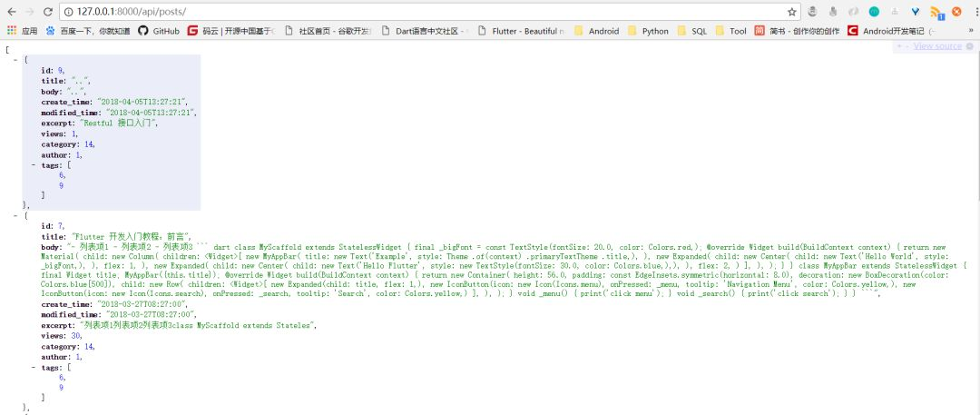Go back with the browser back arrow
The image size is (980, 415).
coord(11,11)
